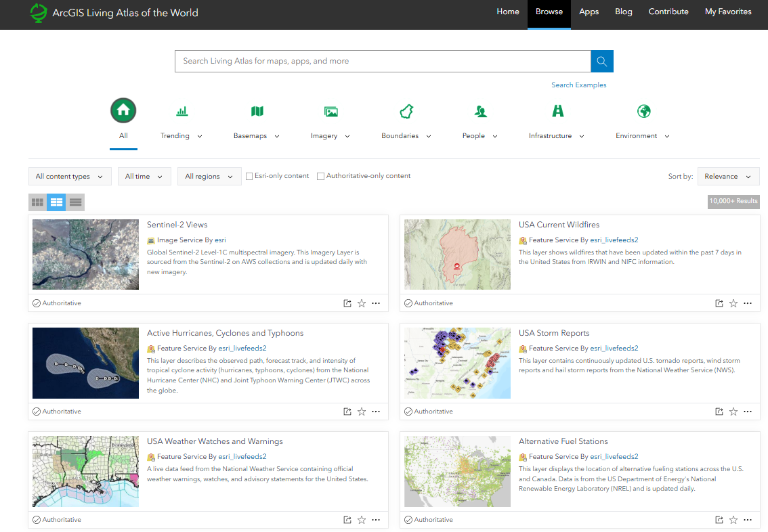Enable Authoritative-only content checkbox
Viewport: 768px width, 532px height.
pyautogui.click(x=321, y=176)
